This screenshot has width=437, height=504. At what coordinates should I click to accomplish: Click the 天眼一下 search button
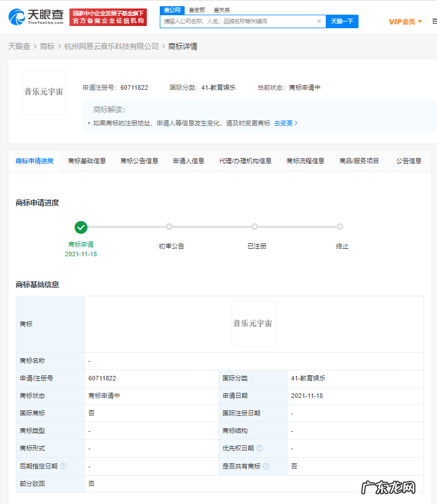(342, 21)
